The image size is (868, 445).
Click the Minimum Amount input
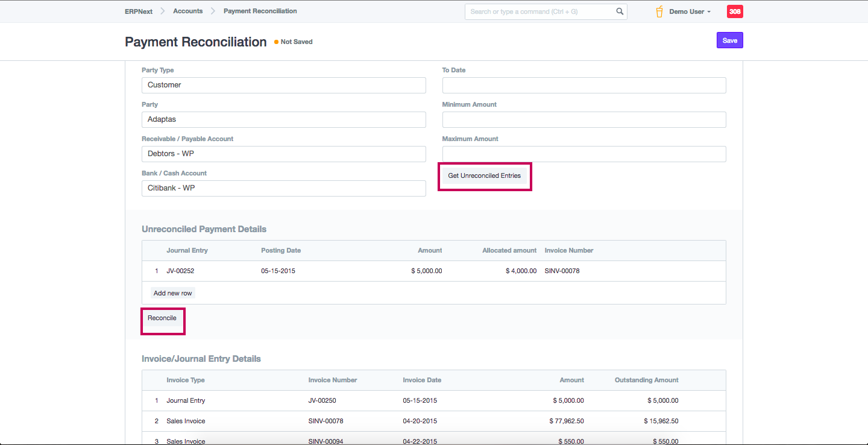[583, 119]
